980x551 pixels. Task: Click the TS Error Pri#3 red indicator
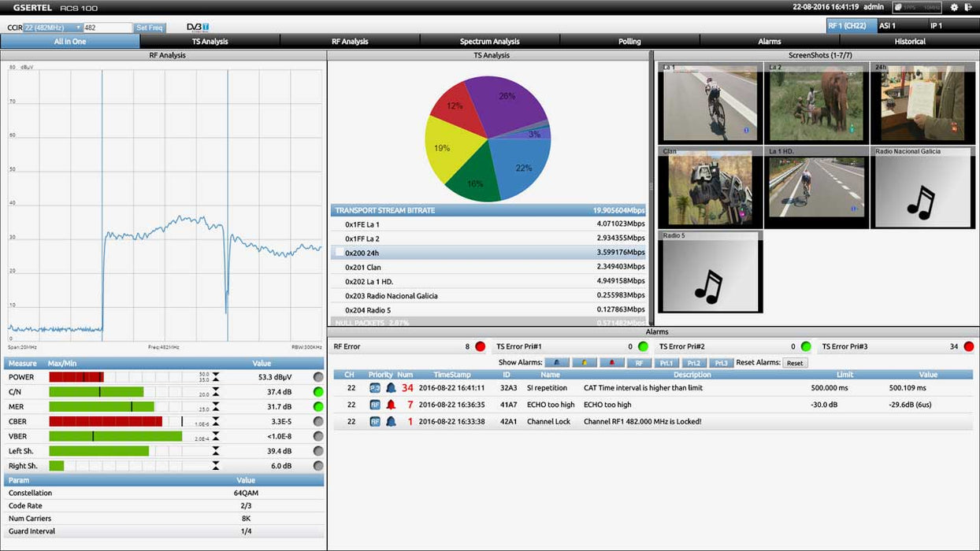point(968,346)
